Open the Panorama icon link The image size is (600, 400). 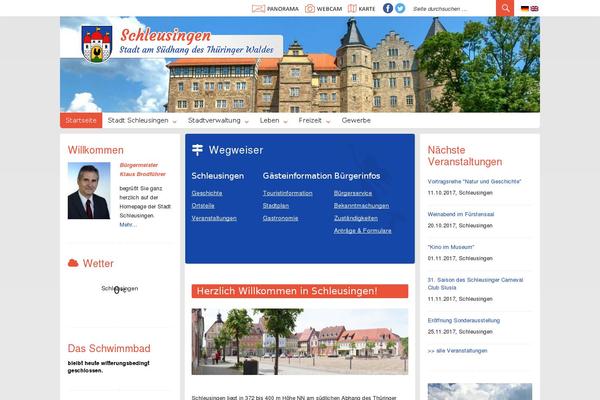pos(258,8)
